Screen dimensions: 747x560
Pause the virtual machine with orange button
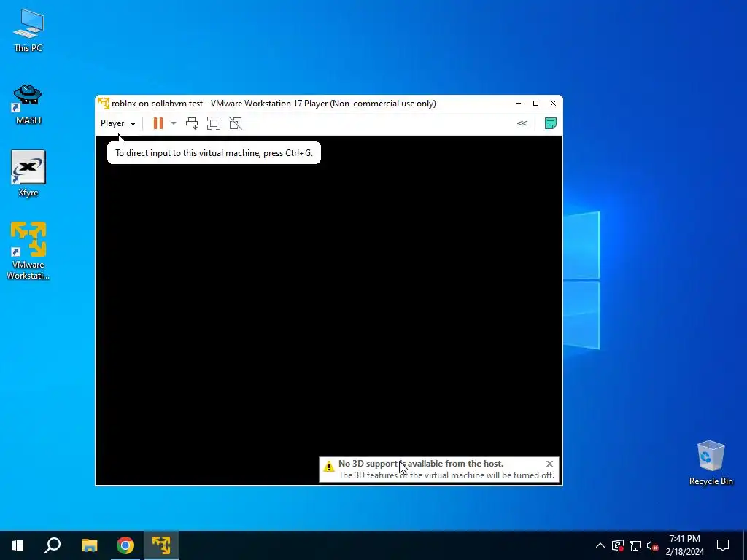coord(158,123)
